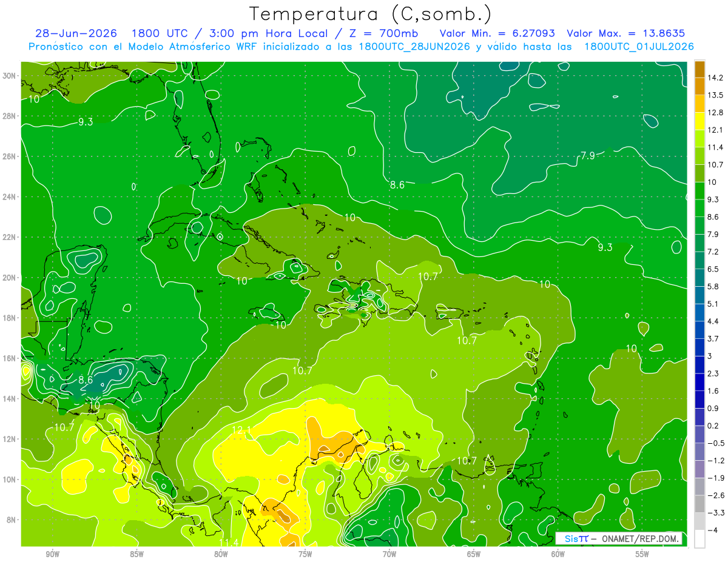This screenshot has width=728, height=562.
Task: Click the 14N latitude axis label
Action: click(9, 398)
